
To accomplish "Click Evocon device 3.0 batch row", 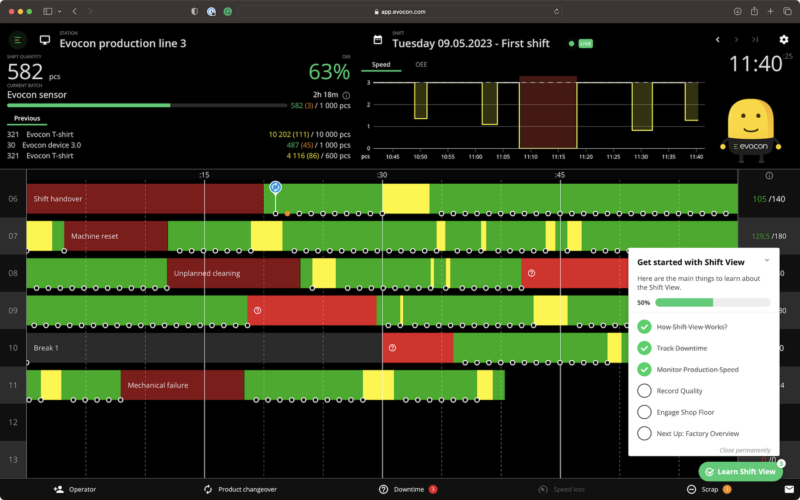I will 179,145.
